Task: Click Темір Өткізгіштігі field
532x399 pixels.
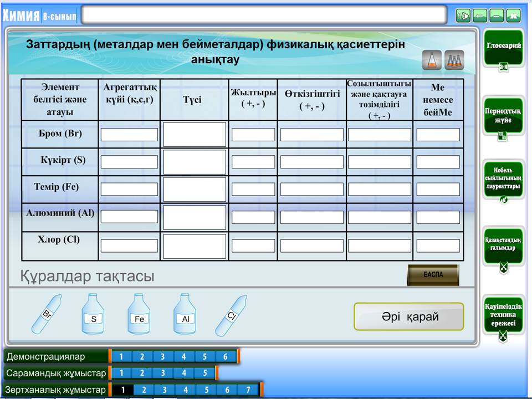Action: [x=312, y=190]
